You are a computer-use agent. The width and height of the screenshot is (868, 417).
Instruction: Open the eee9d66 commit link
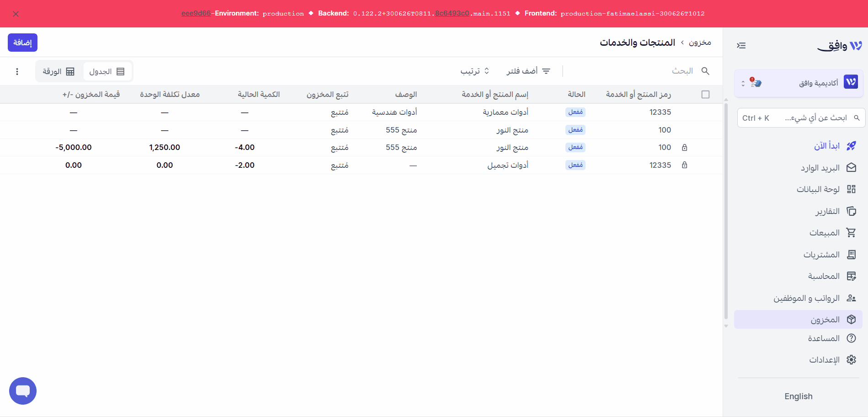pos(196,13)
